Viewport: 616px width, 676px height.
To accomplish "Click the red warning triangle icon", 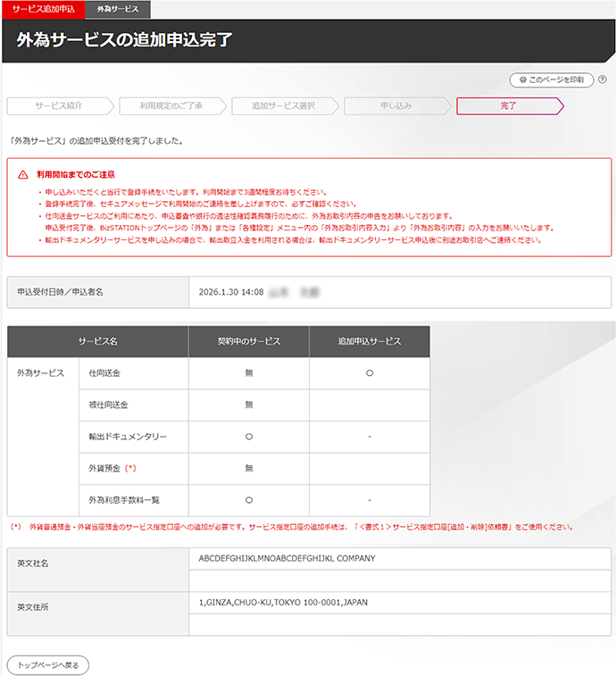I will tap(22, 174).
